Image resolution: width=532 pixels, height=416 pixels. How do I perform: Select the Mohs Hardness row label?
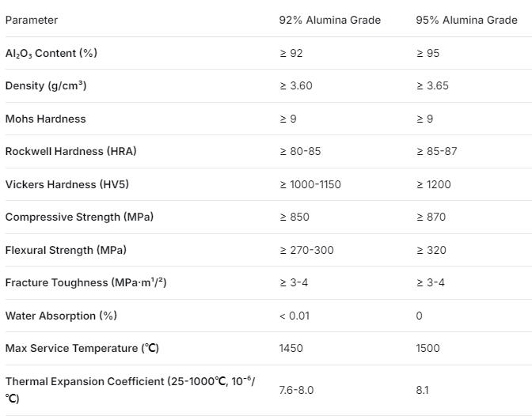[45, 119]
